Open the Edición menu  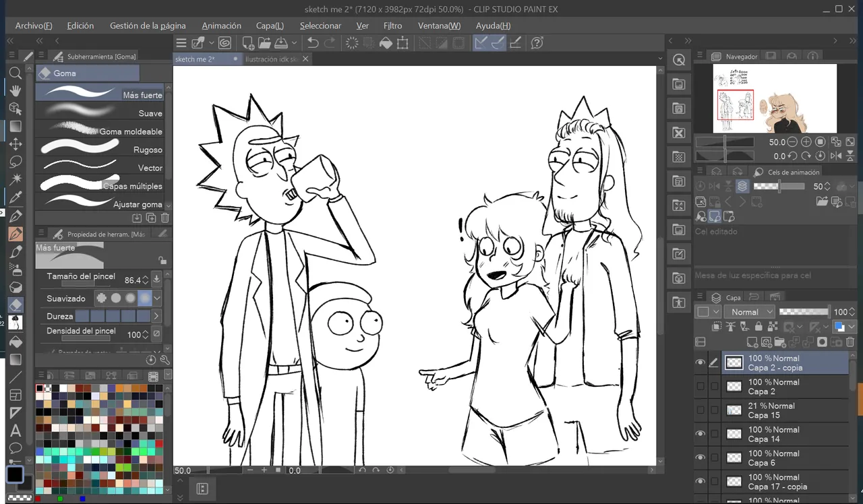(x=80, y=26)
